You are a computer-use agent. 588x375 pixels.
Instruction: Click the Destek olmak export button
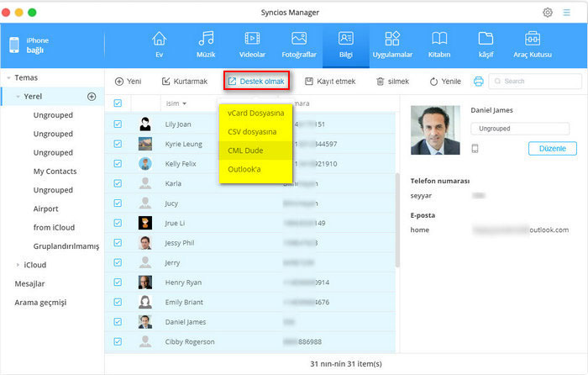(256, 81)
